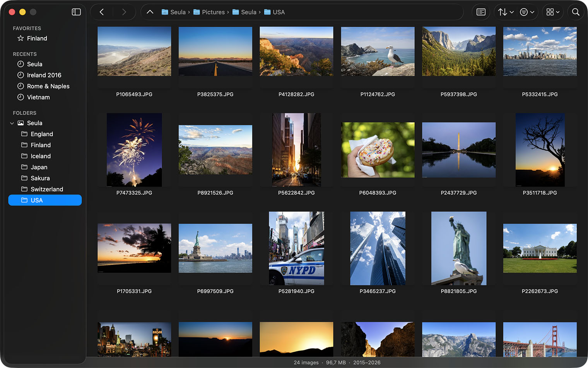Switch to the list info view
This screenshot has height=368, width=588.
[481, 12]
